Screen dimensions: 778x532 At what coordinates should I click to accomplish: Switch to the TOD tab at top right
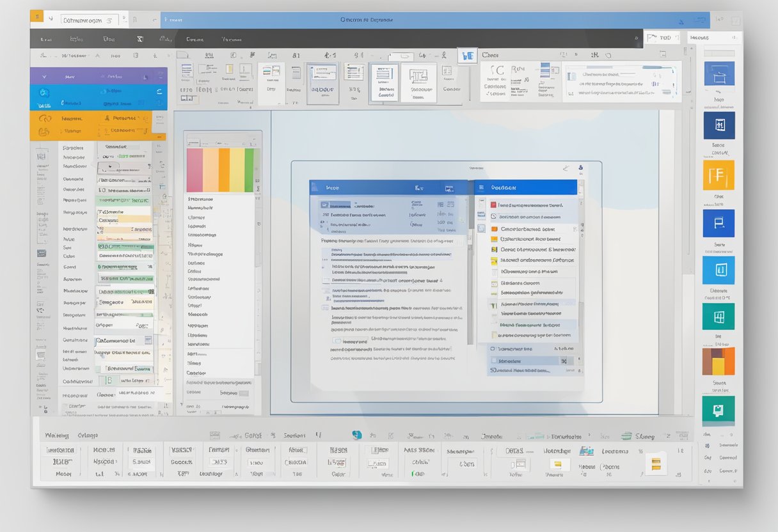[662, 38]
